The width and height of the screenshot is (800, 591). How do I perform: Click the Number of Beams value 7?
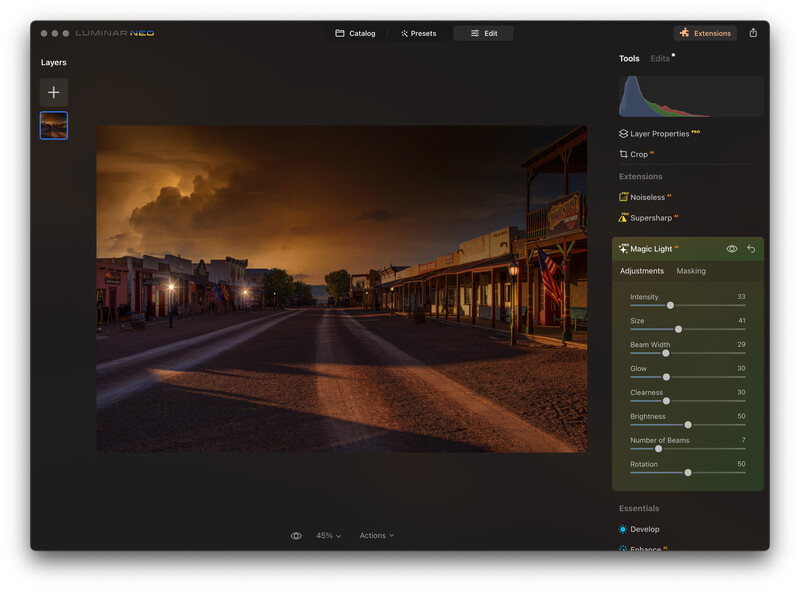743,440
